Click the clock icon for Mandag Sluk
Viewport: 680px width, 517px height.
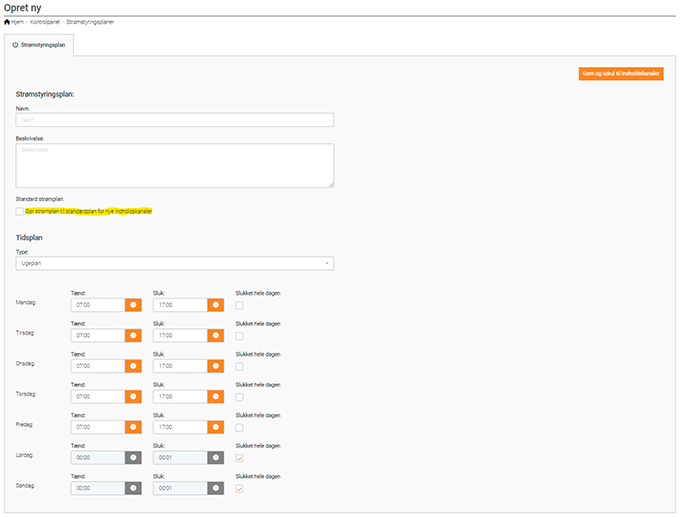pyautogui.click(x=215, y=305)
